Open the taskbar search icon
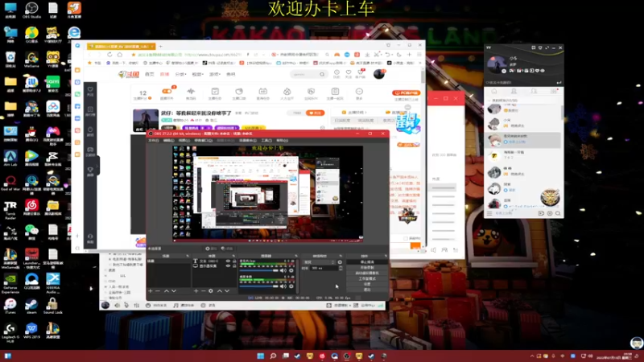Screen dimensions: 644x362 click(273, 356)
